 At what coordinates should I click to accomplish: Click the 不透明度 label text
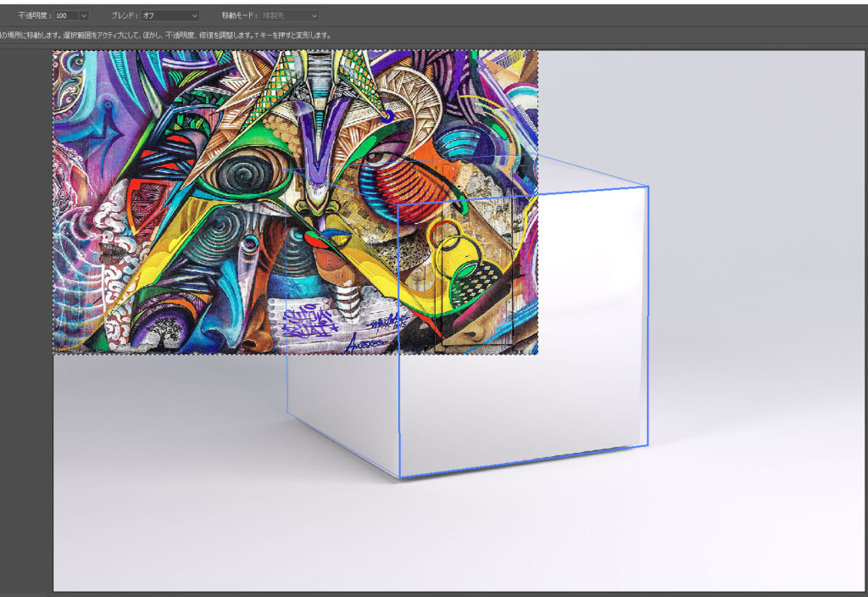(34, 15)
